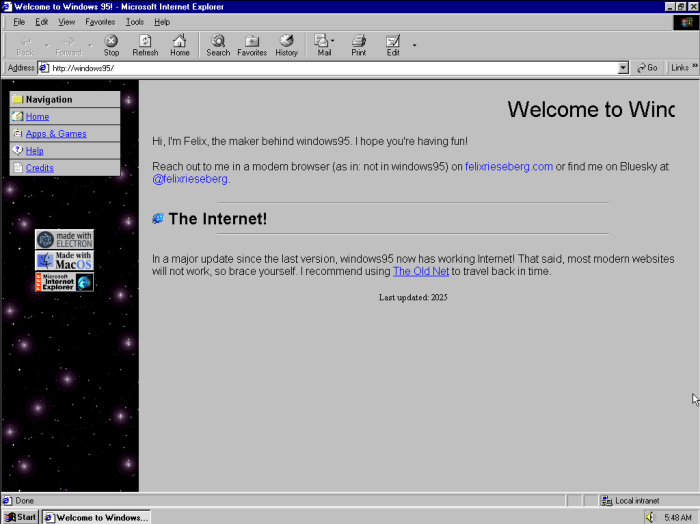Open the Tools menu
Viewport: 700px width, 524px height.
coord(134,22)
